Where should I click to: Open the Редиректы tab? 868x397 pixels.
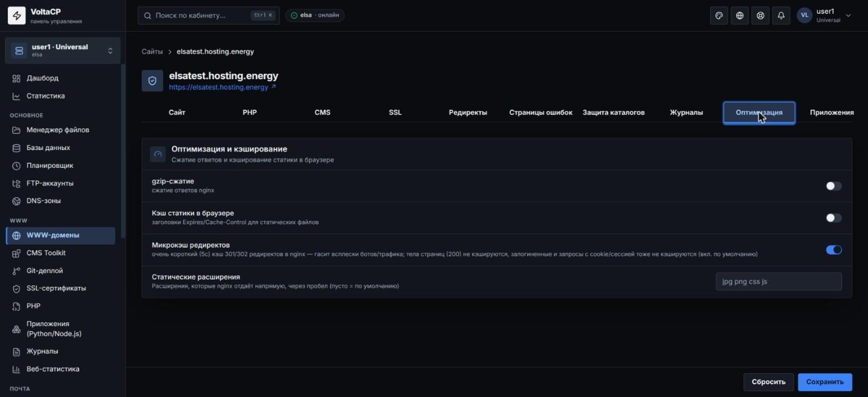[468, 112]
